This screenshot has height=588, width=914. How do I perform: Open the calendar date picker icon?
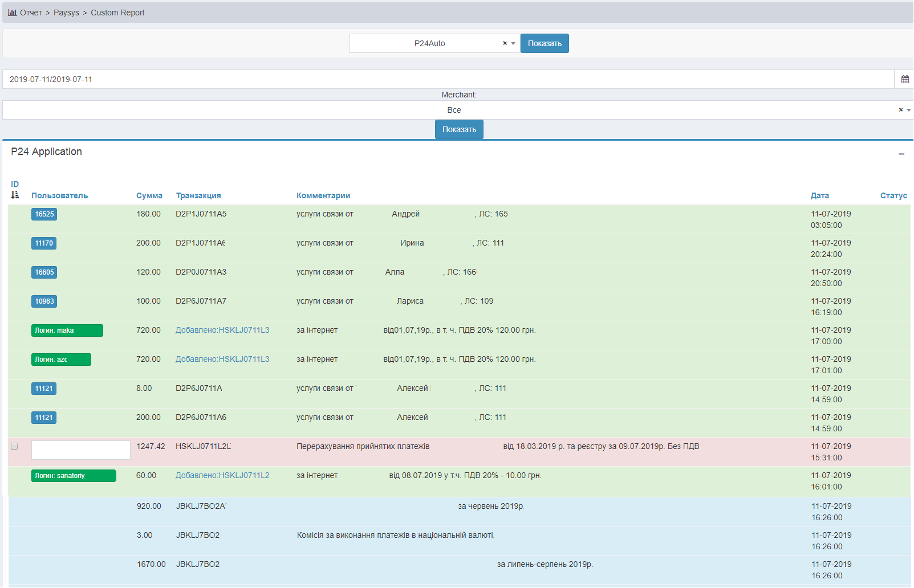click(905, 79)
